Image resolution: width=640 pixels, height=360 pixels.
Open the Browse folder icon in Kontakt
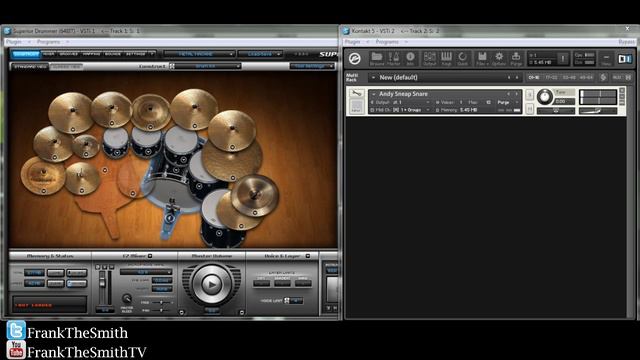tap(376, 58)
